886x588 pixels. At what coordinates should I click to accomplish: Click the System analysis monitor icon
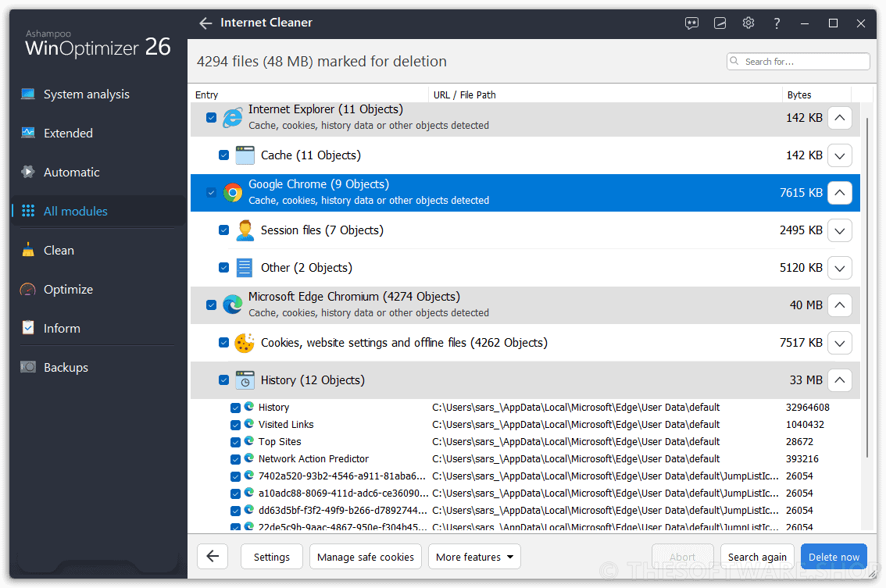pos(27,94)
